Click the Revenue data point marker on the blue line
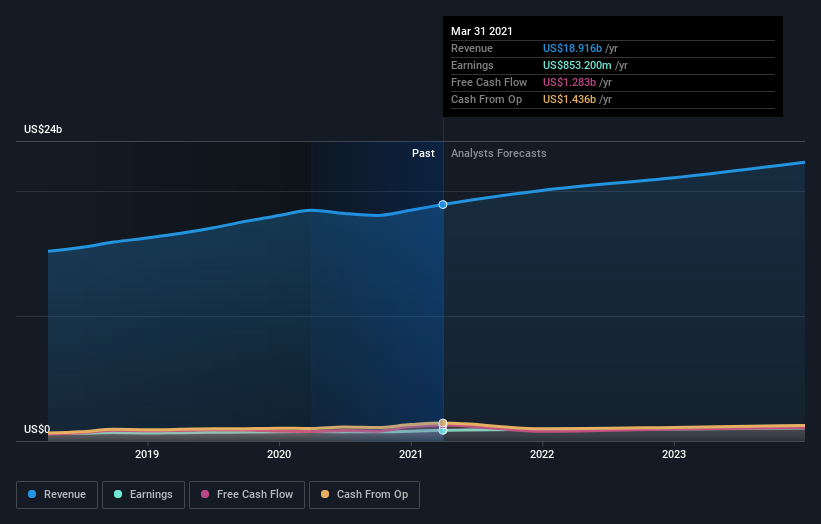821x524 pixels. (443, 205)
